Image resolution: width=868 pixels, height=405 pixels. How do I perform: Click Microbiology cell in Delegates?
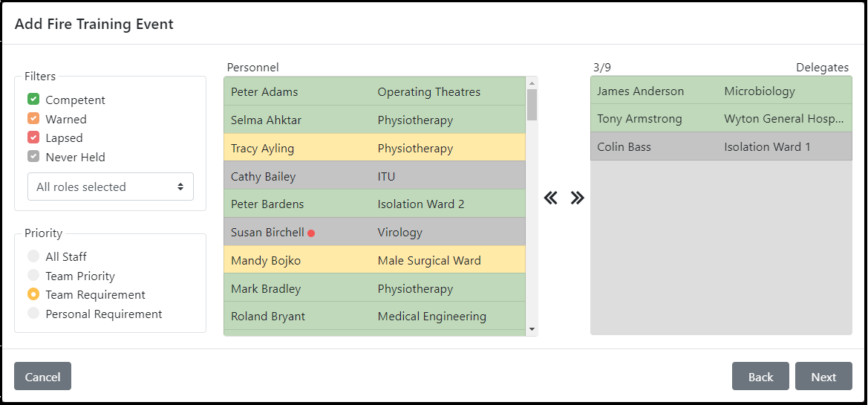tap(760, 91)
